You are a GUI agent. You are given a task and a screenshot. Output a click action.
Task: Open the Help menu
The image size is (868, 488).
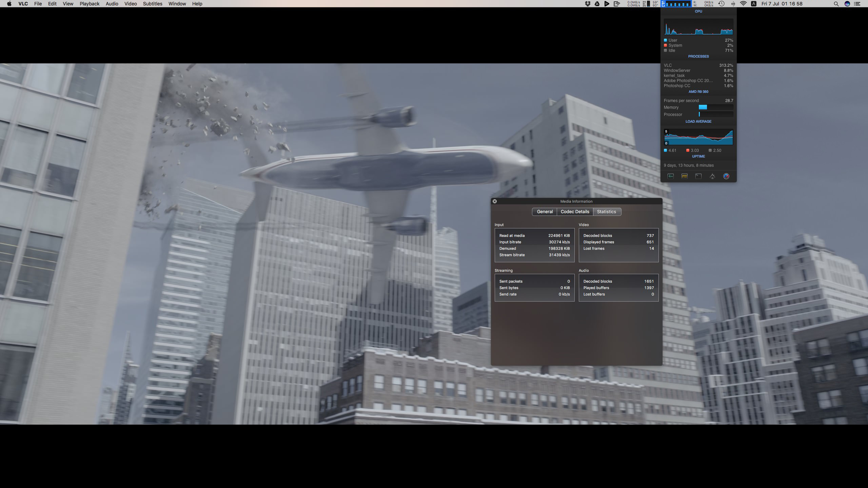coord(197,4)
